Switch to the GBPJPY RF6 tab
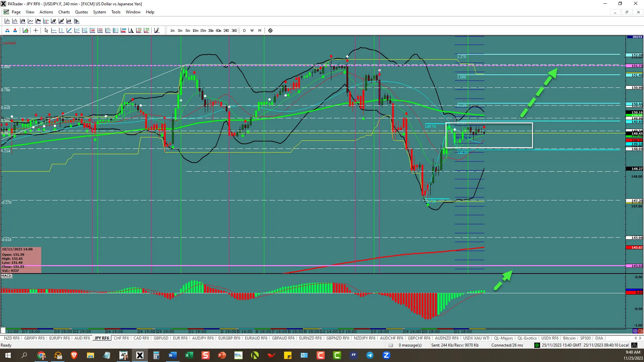 [34, 338]
